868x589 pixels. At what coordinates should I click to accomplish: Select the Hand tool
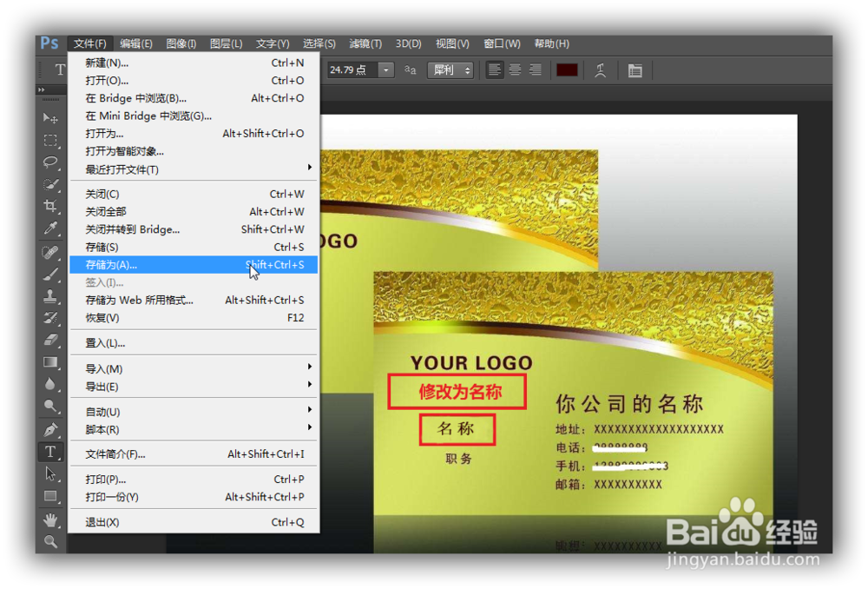point(50,520)
